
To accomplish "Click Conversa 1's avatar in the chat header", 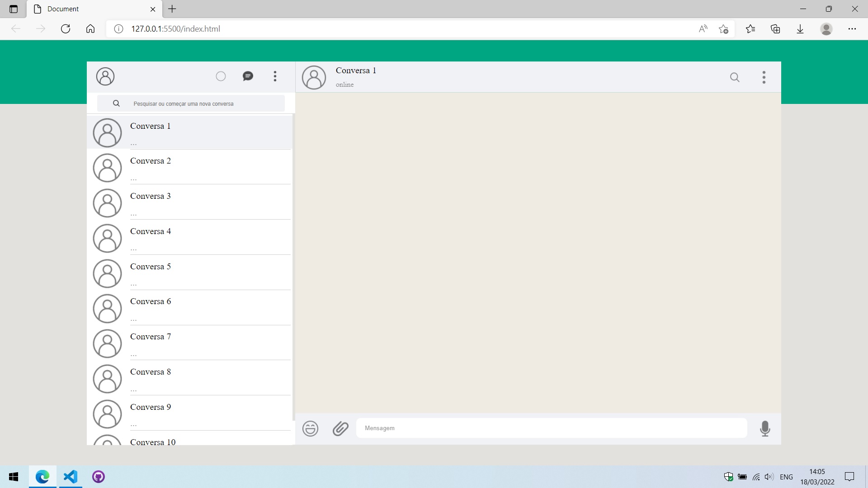I will coord(314,77).
